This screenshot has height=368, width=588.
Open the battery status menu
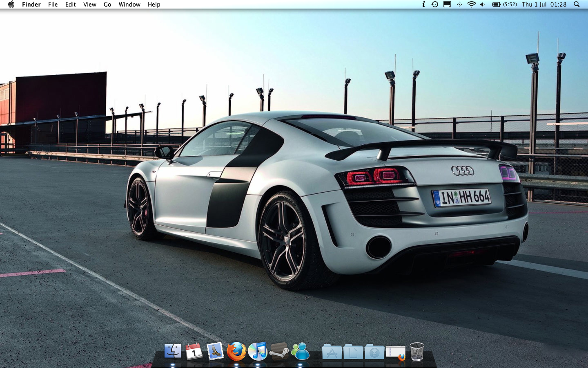[x=505, y=4]
